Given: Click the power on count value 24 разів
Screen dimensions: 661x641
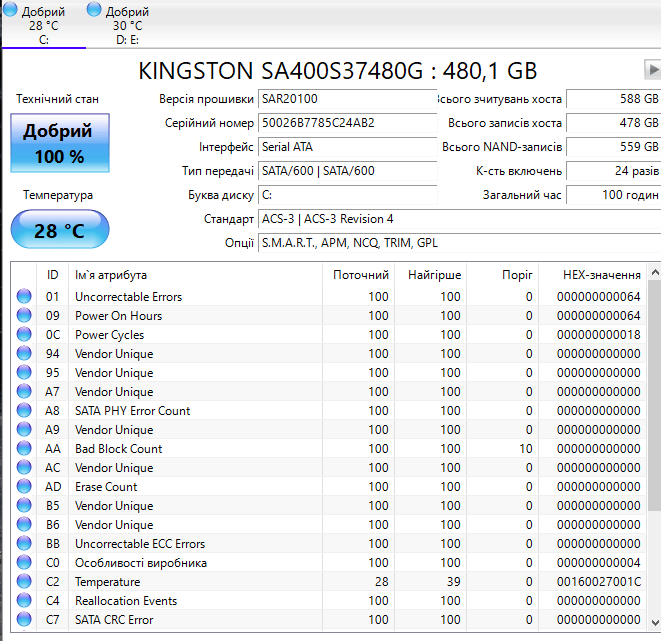Looking at the screenshot, I should click(613, 171).
